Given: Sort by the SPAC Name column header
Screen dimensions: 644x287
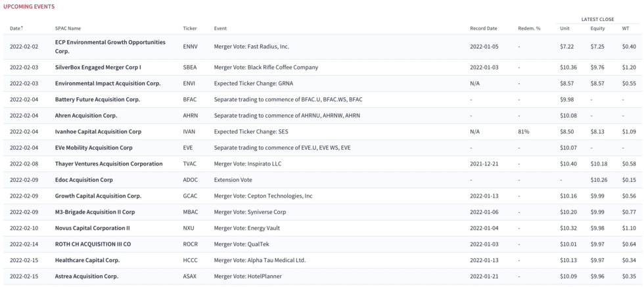Looking at the screenshot, I should (68, 28).
